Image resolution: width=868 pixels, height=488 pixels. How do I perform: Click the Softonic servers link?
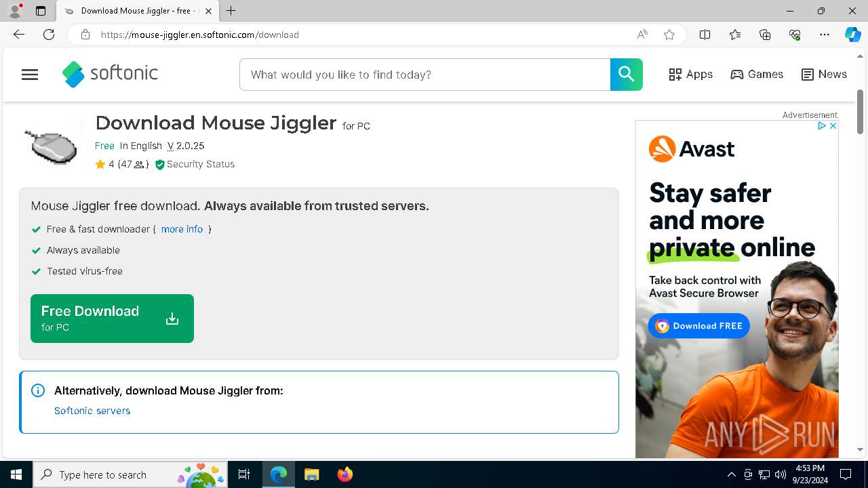(x=92, y=411)
